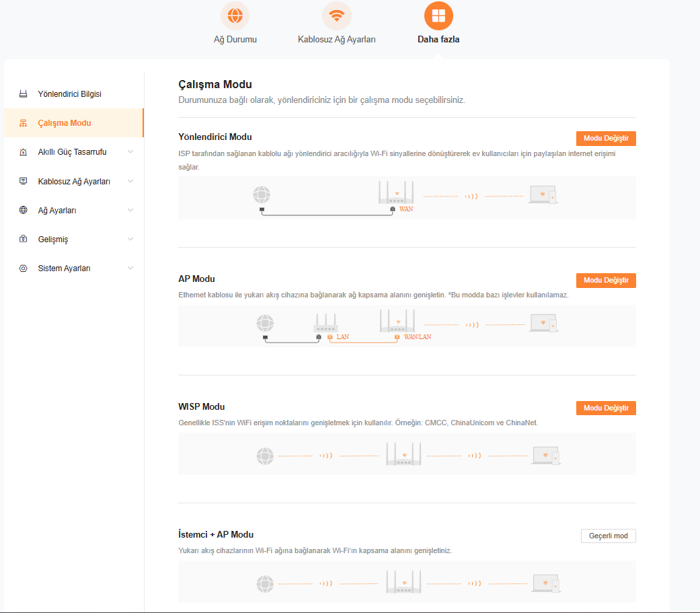Expand Akıllı Güç Tasarrufu chevron

click(130, 152)
